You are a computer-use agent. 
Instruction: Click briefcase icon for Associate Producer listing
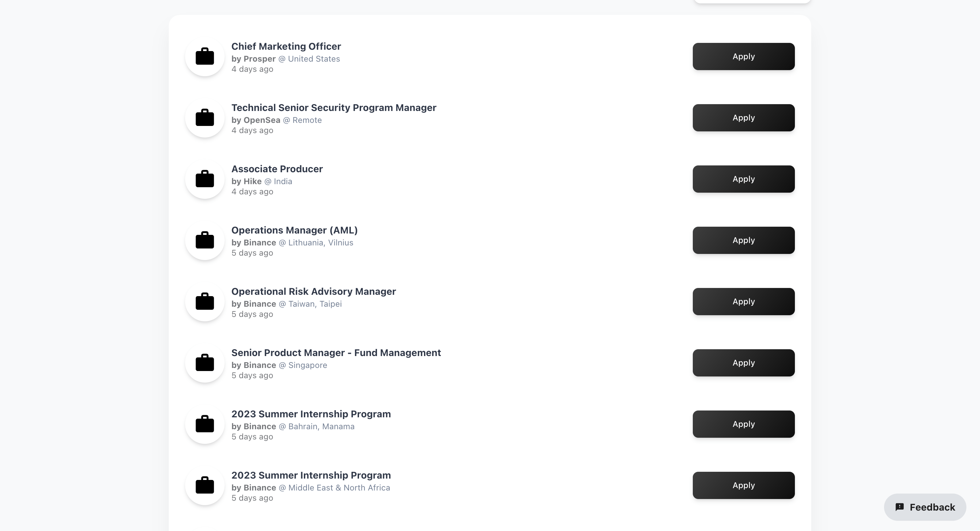(205, 179)
